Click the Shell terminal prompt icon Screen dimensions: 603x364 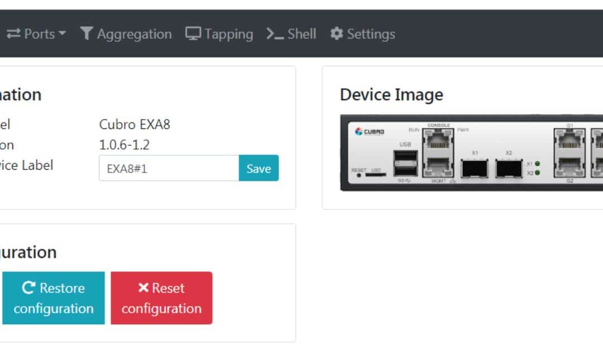point(275,34)
